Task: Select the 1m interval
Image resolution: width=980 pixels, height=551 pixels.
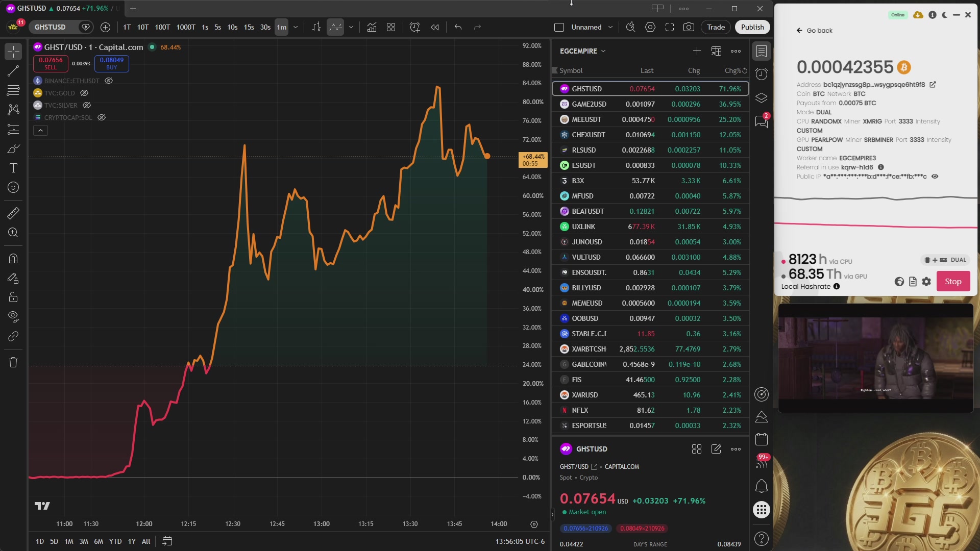Action: point(282,27)
